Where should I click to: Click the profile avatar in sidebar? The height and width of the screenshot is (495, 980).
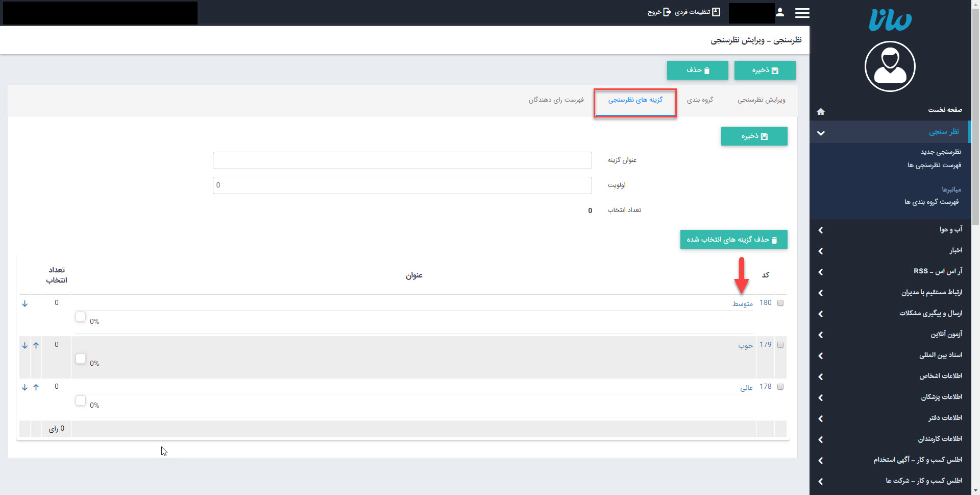[x=890, y=66]
